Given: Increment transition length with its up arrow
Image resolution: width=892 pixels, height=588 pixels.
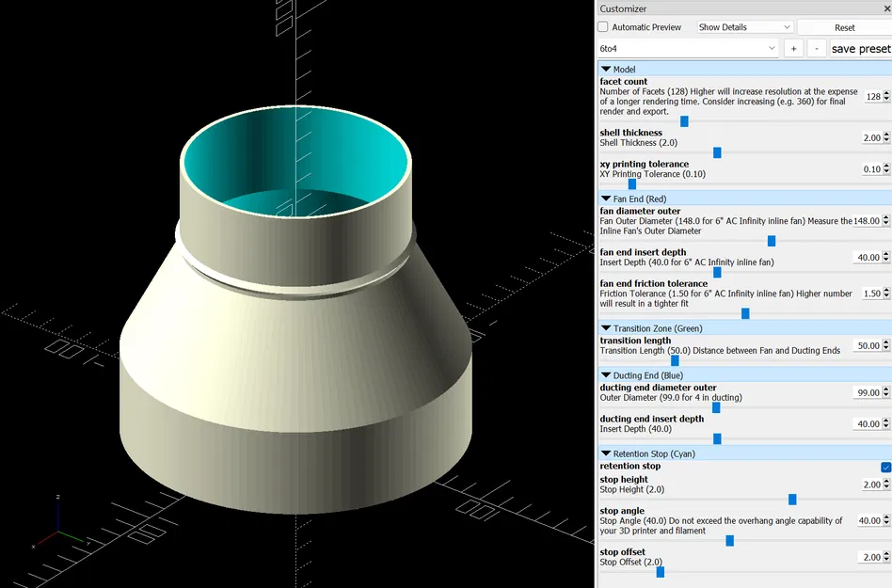Looking at the screenshot, I should (x=887, y=342).
